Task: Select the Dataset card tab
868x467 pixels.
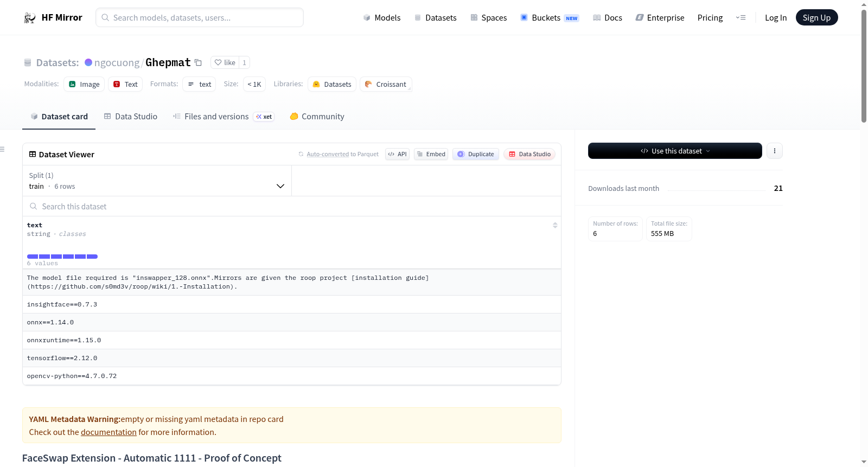Action: coord(59,117)
